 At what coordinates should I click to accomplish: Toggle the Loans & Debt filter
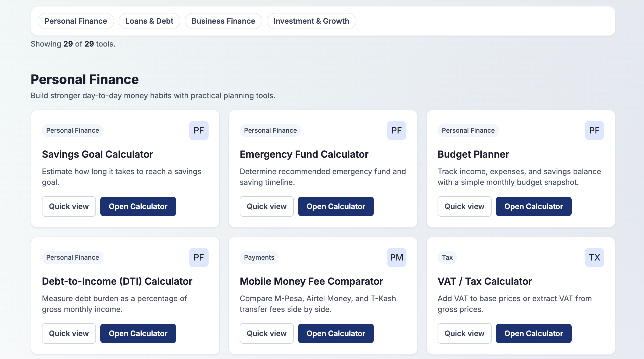[x=149, y=21]
